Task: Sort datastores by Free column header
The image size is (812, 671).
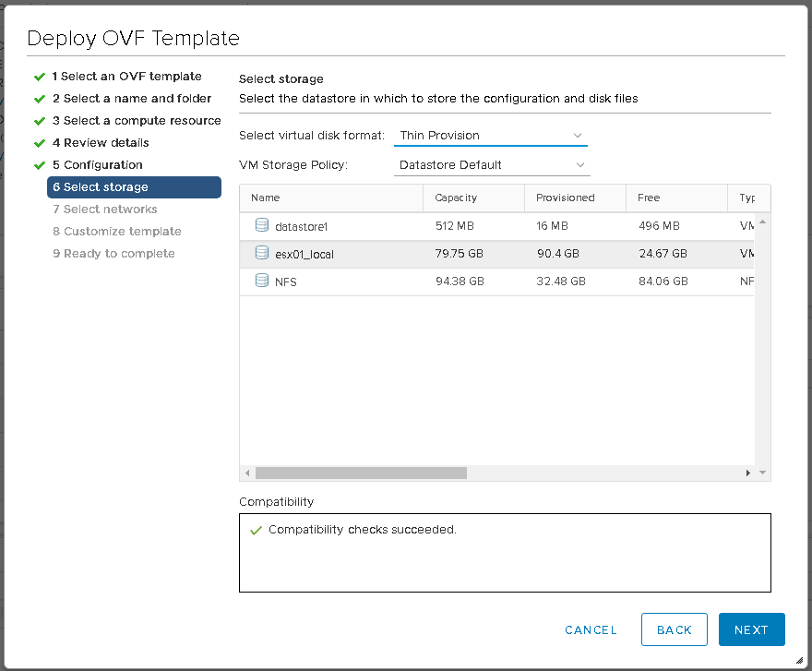Action: point(650,198)
